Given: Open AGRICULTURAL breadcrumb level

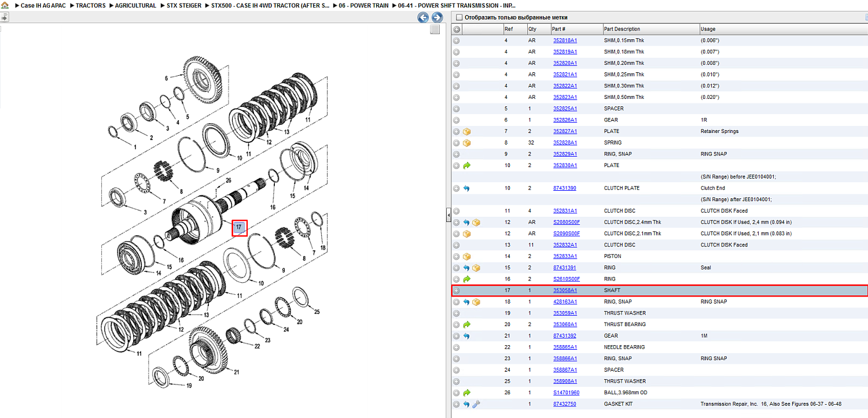Looking at the screenshot, I should pos(135,5).
